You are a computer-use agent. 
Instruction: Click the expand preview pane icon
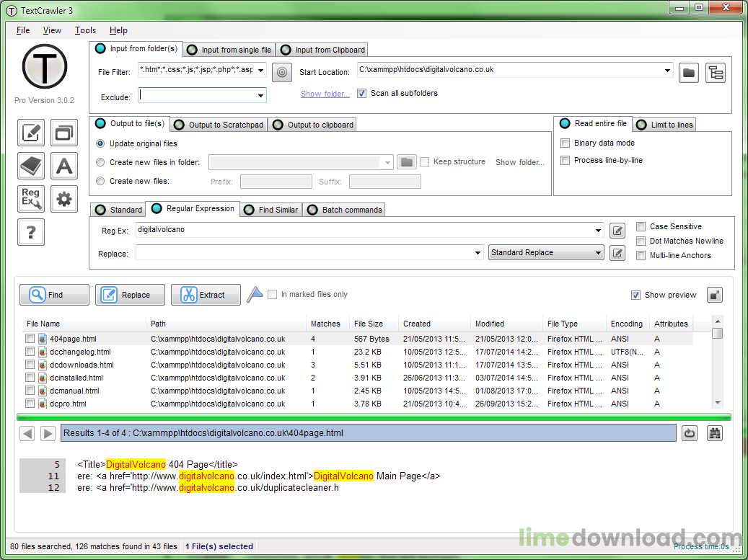(x=715, y=295)
